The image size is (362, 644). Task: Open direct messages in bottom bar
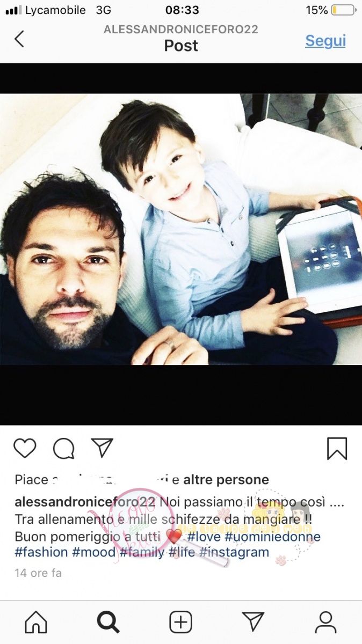[x=253, y=621]
